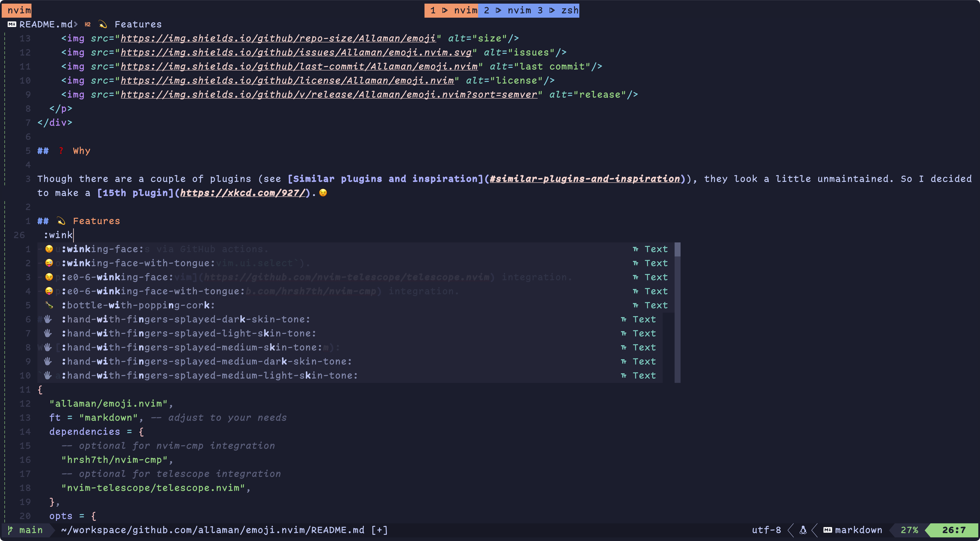Switch to tmux window 3 zsh
Viewport: 980px width, 541px height.
pos(558,10)
